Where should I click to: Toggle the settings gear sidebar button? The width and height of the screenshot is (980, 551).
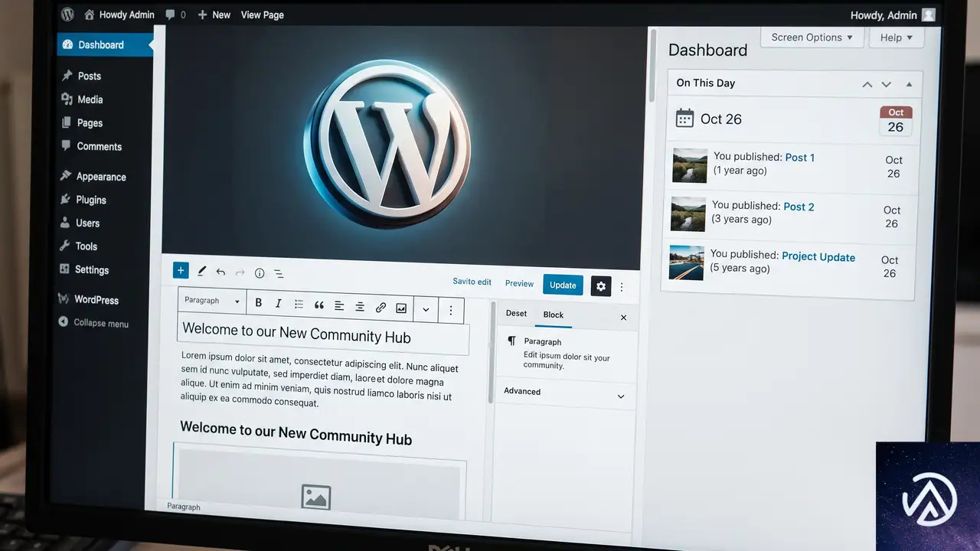(601, 286)
